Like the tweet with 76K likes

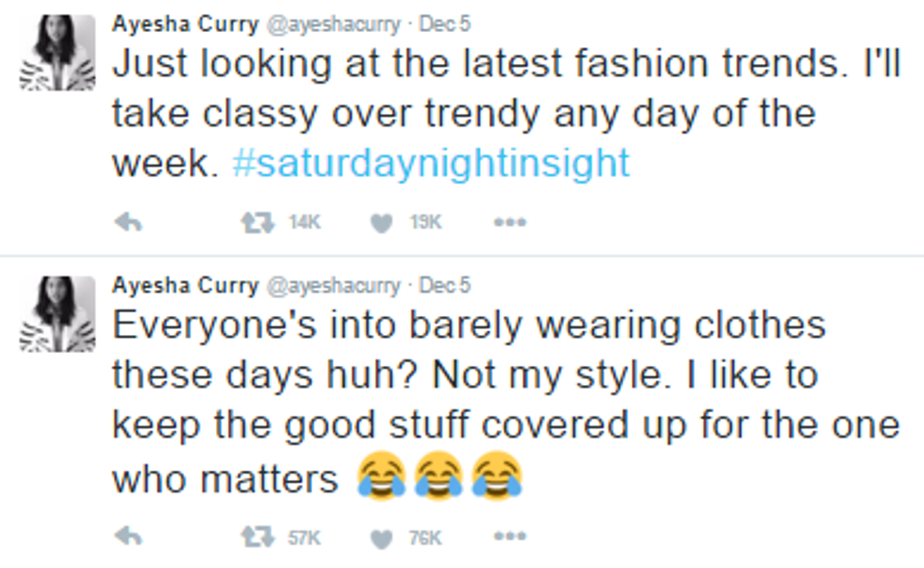click(x=382, y=537)
